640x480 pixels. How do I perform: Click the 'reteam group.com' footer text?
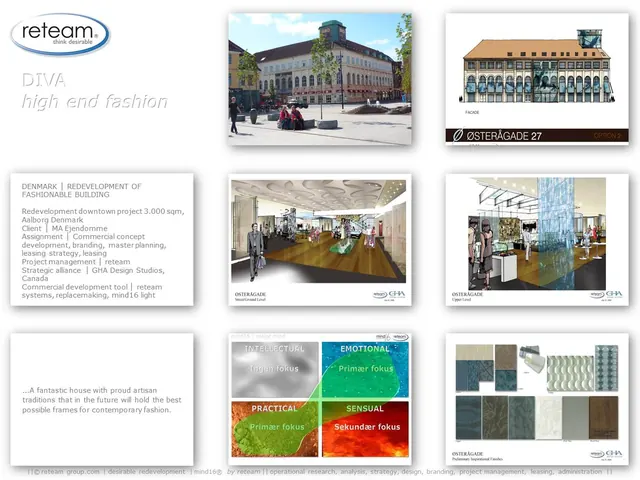[x=70, y=471]
